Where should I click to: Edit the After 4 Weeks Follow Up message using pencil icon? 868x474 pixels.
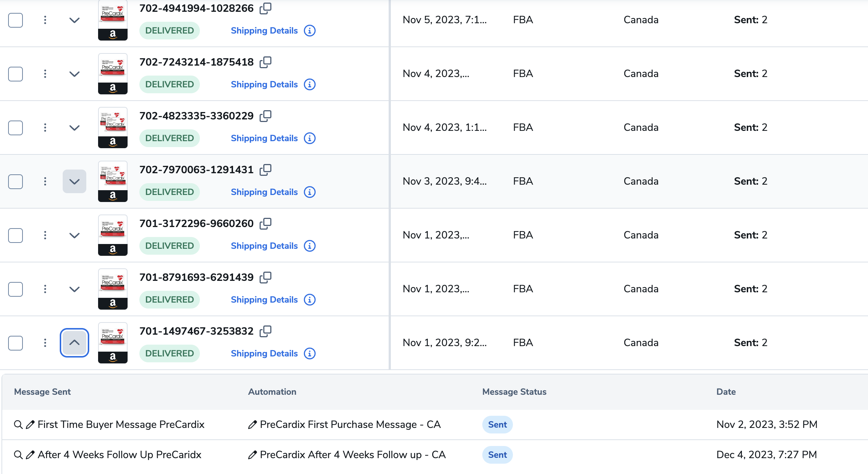[30, 454]
